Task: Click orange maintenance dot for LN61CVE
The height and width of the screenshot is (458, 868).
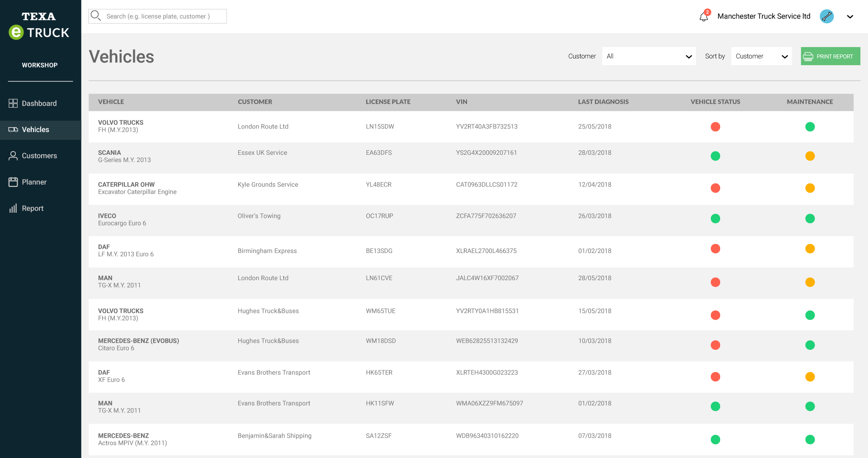Action: (810, 282)
